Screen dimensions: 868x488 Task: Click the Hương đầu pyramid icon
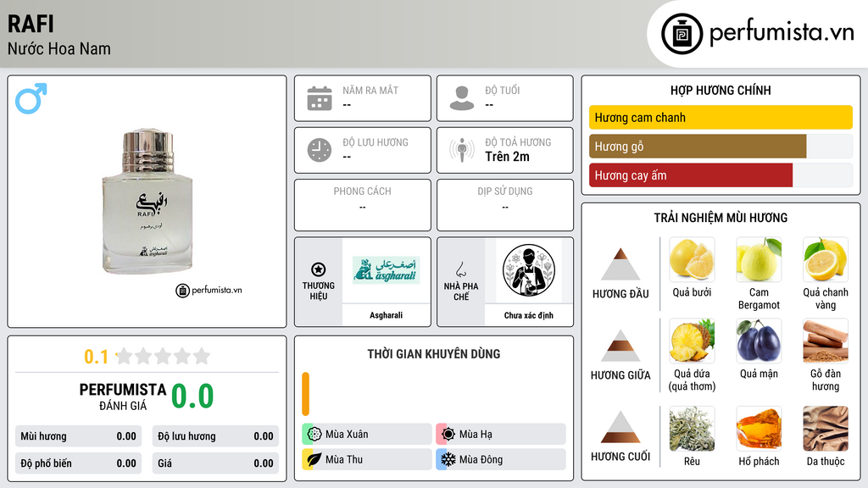[620, 264]
